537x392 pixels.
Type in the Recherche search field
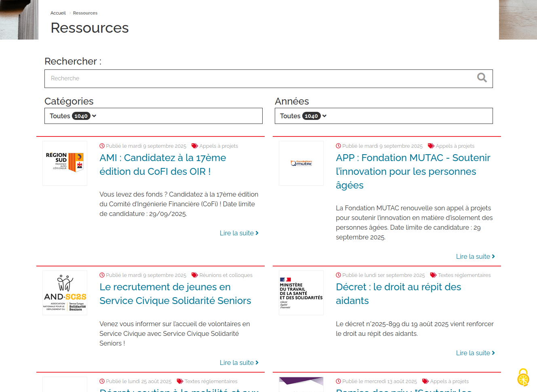pos(259,78)
